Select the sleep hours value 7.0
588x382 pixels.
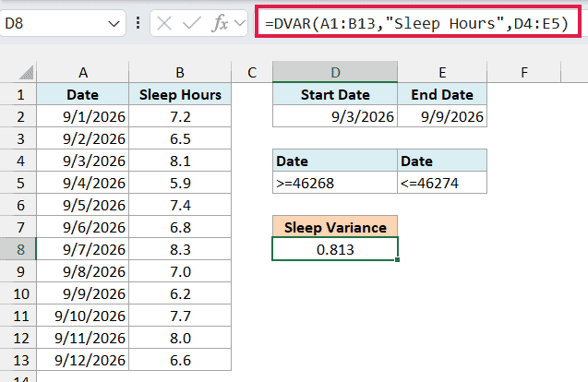pos(180,271)
